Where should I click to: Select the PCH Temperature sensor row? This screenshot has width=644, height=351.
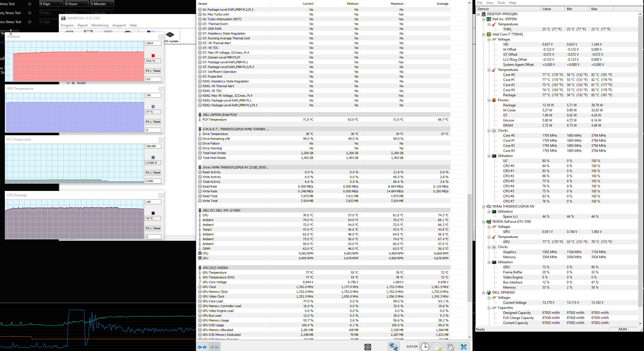click(x=324, y=120)
